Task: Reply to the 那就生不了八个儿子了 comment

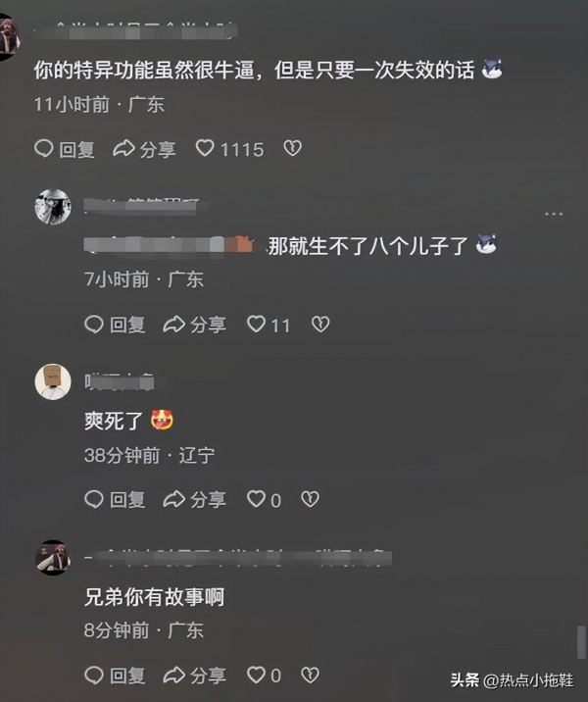Action: coord(115,325)
